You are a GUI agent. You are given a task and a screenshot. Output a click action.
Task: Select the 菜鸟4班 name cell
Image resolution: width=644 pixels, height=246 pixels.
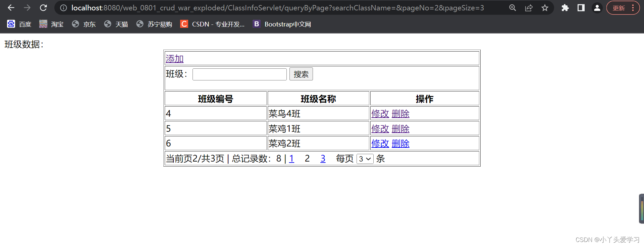pyautogui.click(x=318, y=113)
